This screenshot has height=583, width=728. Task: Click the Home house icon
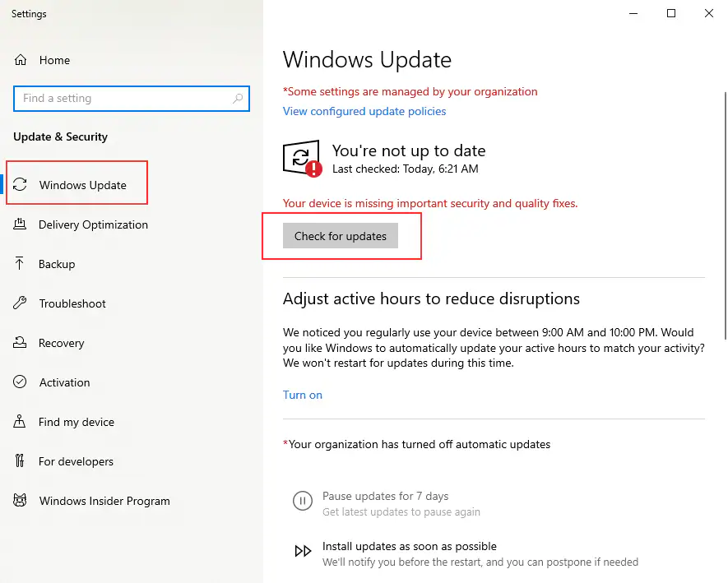tap(21, 60)
